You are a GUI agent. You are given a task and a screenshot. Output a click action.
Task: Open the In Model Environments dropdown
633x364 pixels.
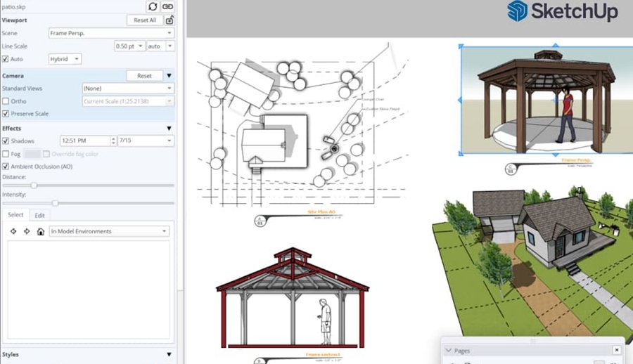pyautogui.click(x=109, y=231)
